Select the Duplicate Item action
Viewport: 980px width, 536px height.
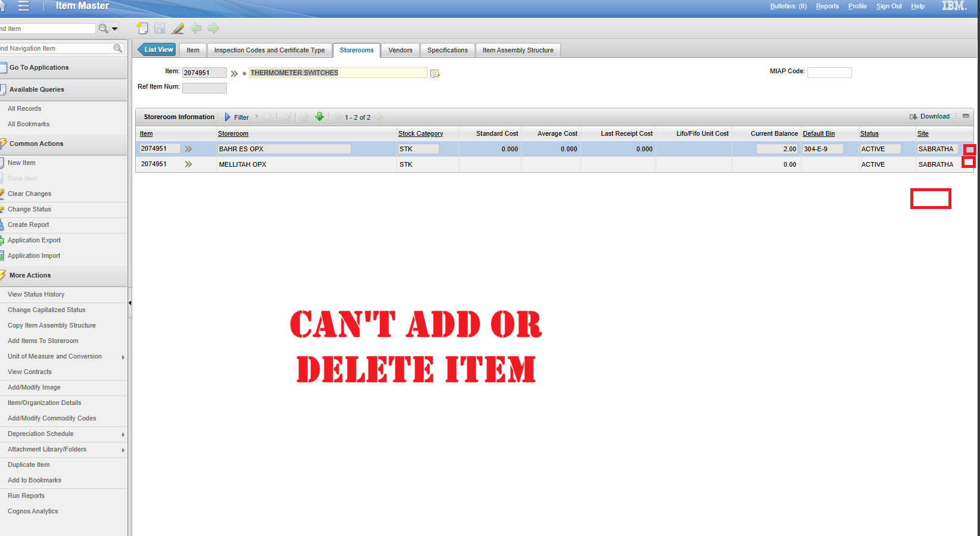click(x=28, y=465)
